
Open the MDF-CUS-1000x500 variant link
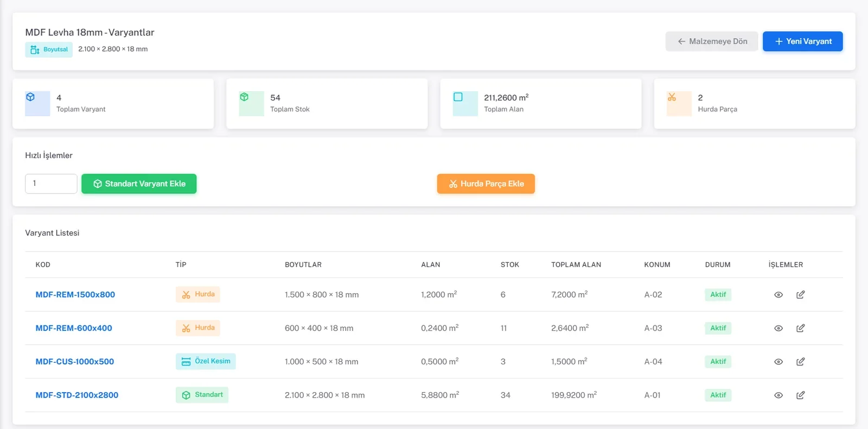coord(75,362)
